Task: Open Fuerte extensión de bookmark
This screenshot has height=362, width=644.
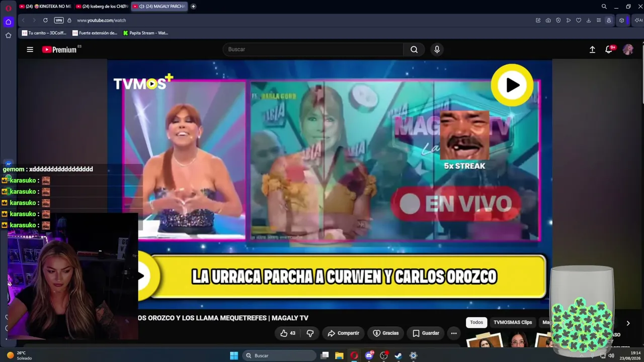Action: coord(95,33)
